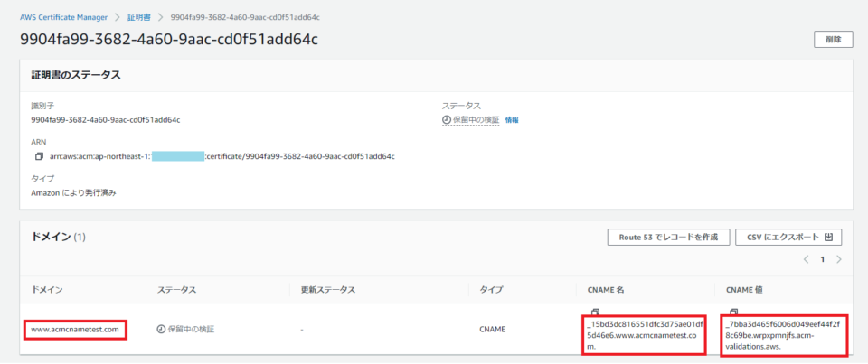The width and height of the screenshot is (868, 364).
Task: Go to next page of domains
Action: pos(839,259)
